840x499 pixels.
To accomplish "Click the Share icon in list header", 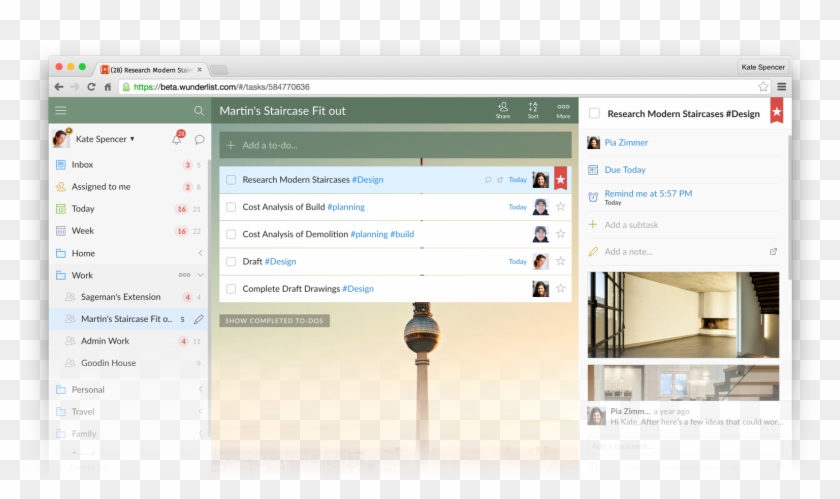I will point(502,110).
